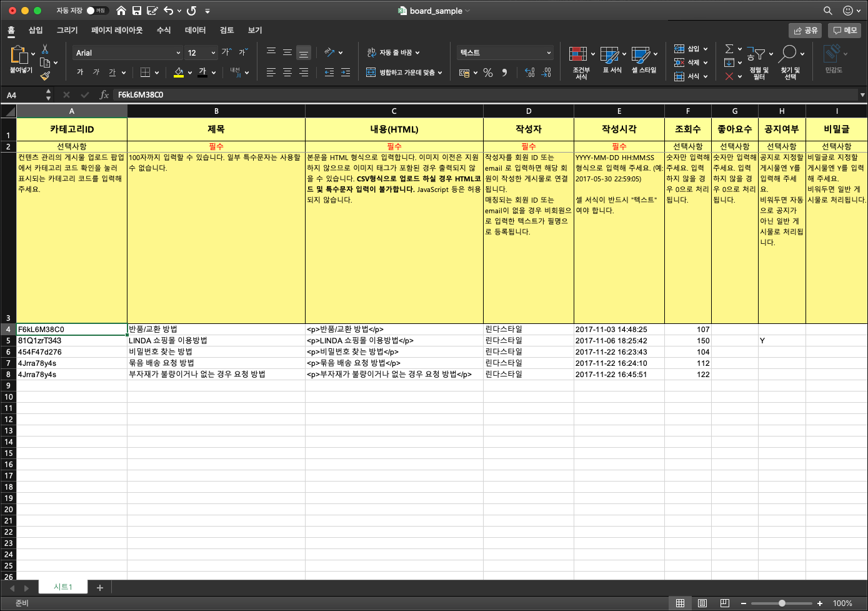Viewport: 868px width, 611px height.
Task: Expand the number format dropdown showing 텍스트
Action: [x=549, y=53]
